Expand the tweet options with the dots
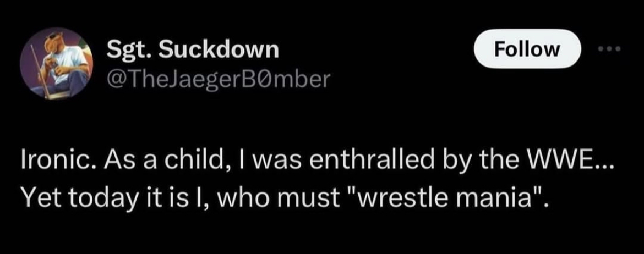Viewport: 644px width, 254px height. 610,48
